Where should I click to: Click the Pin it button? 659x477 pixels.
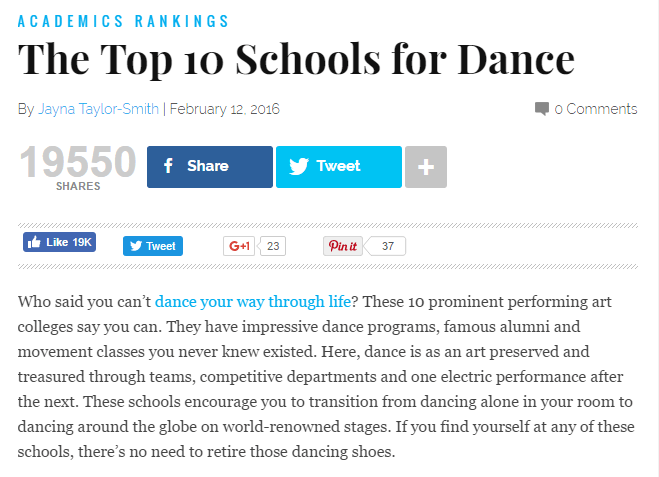343,246
